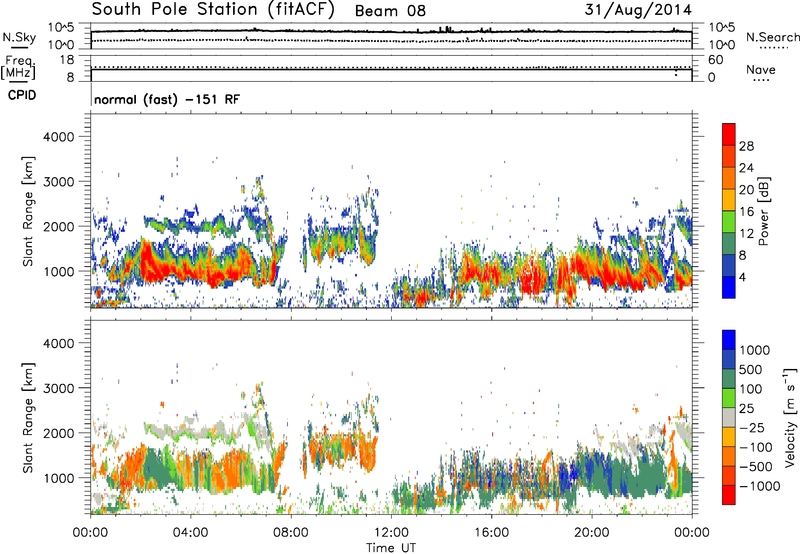The image size is (800, 554).
Task: Click the '60' Nave axis value
Action: click(716, 60)
